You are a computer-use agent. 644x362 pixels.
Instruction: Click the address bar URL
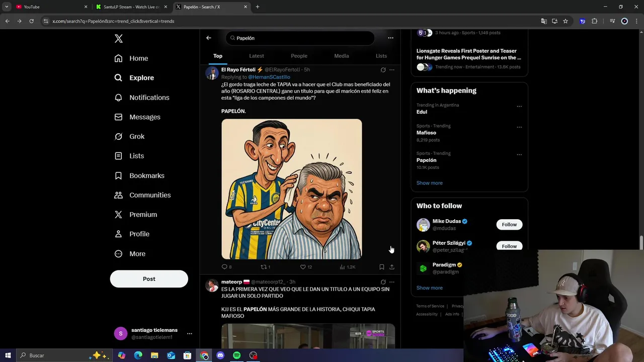(x=113, y=21)
